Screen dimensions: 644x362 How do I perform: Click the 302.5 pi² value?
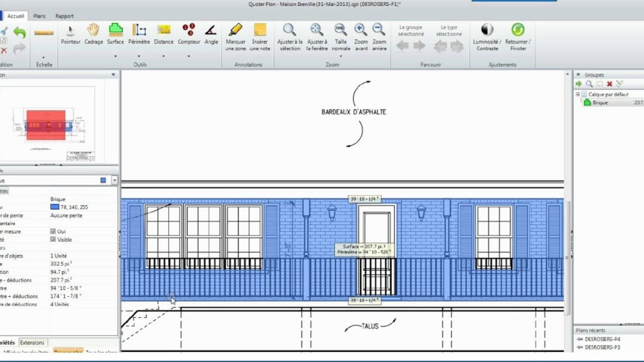point(61,264)
